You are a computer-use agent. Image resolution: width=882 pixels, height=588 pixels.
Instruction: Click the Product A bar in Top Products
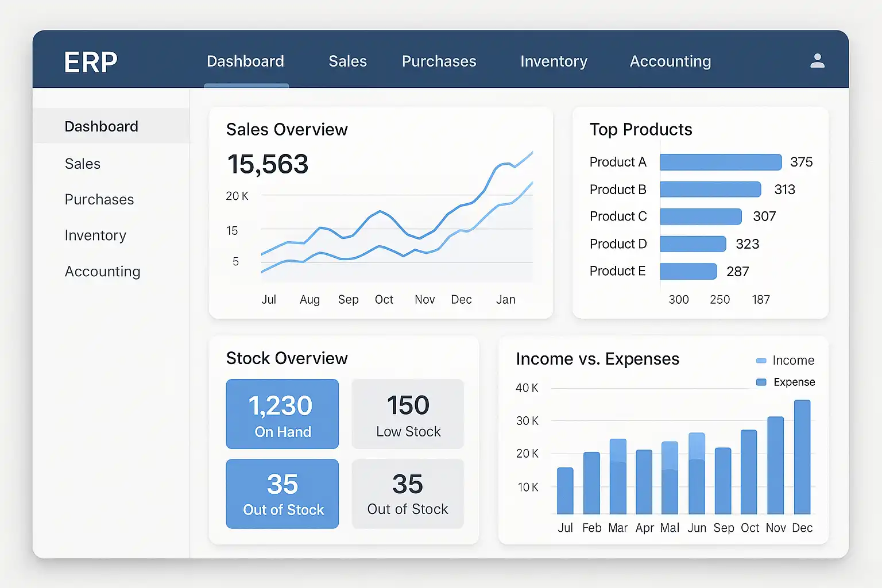(721, 162)
